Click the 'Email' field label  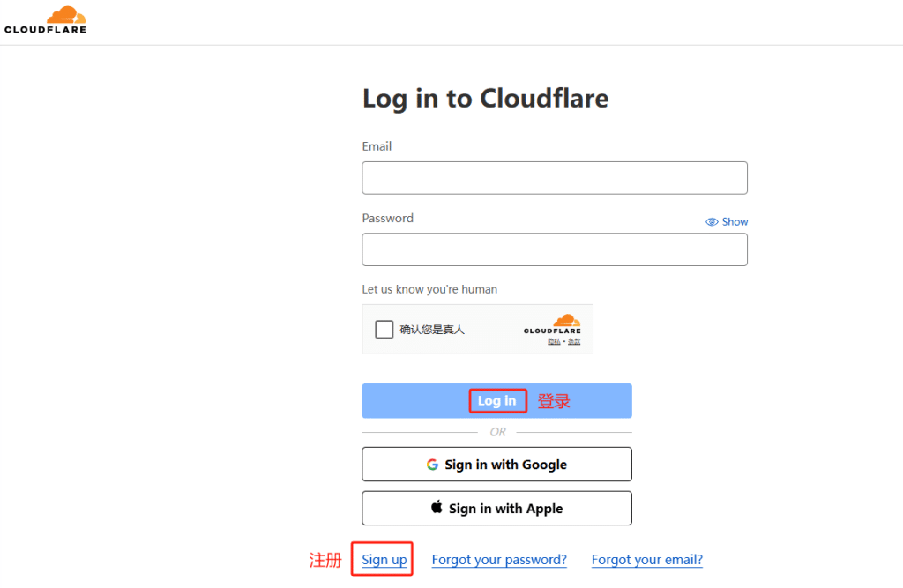pos(377,146)
